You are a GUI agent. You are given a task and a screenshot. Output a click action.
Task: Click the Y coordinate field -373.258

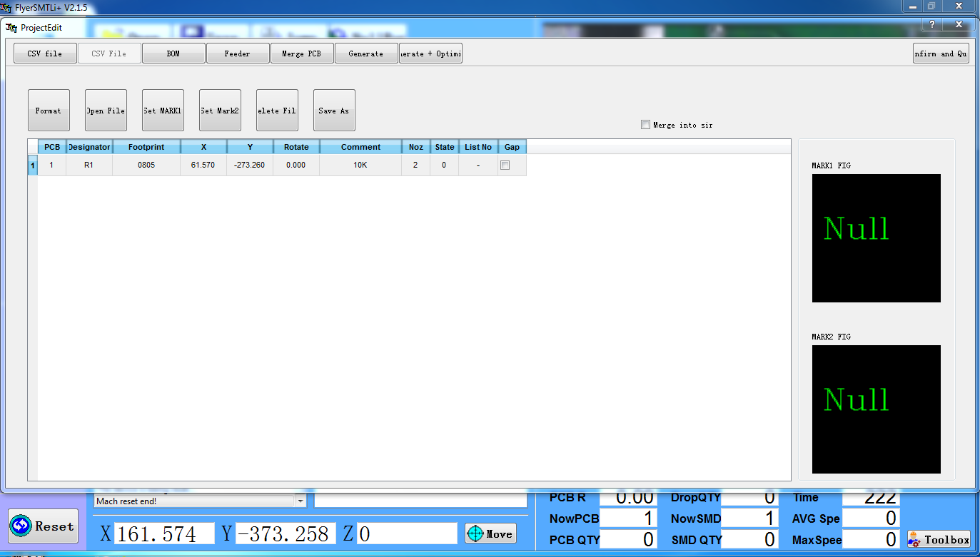pos(286,533)
